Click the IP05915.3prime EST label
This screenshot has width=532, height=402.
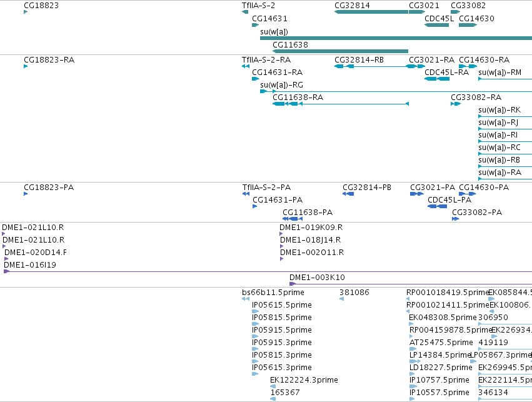(x=282, y=343)
